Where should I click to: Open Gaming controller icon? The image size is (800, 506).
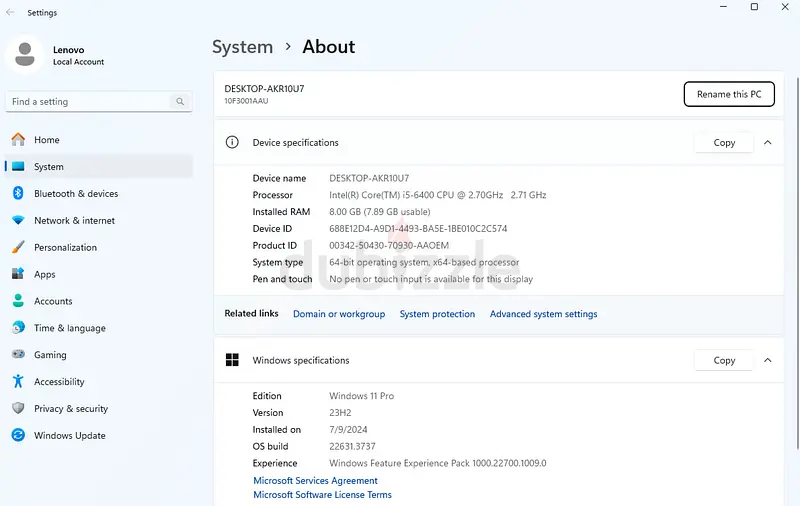[x=18, y=355]
